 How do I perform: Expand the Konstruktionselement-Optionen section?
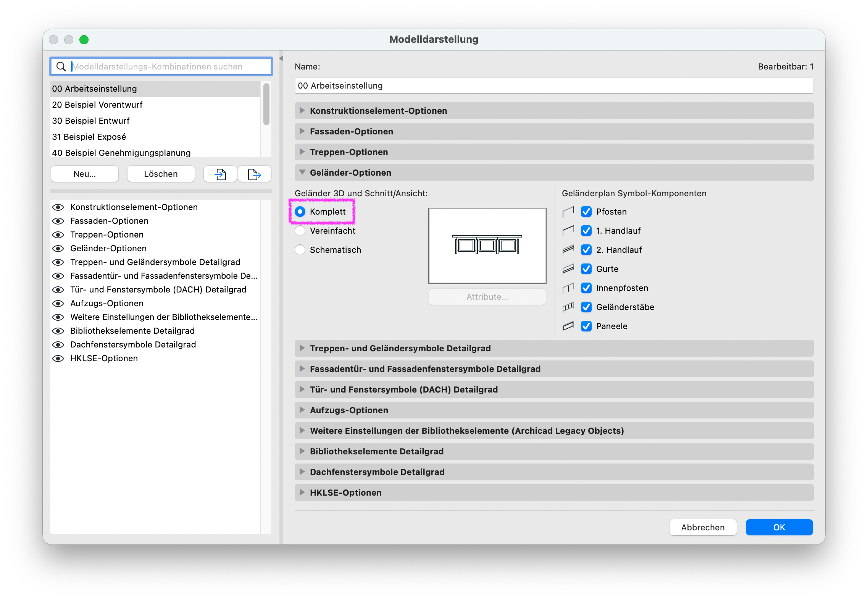[x=554, y=111]
